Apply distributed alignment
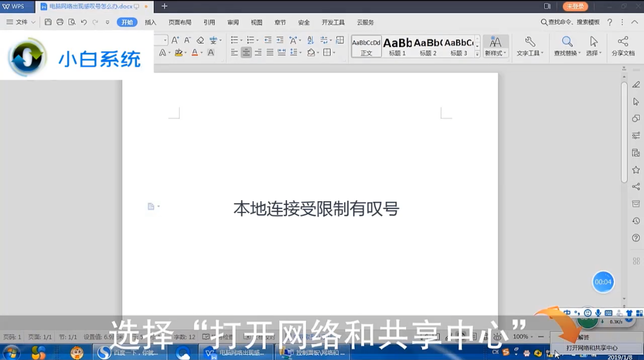Viewport: 644px width, 360px height. 282,52
